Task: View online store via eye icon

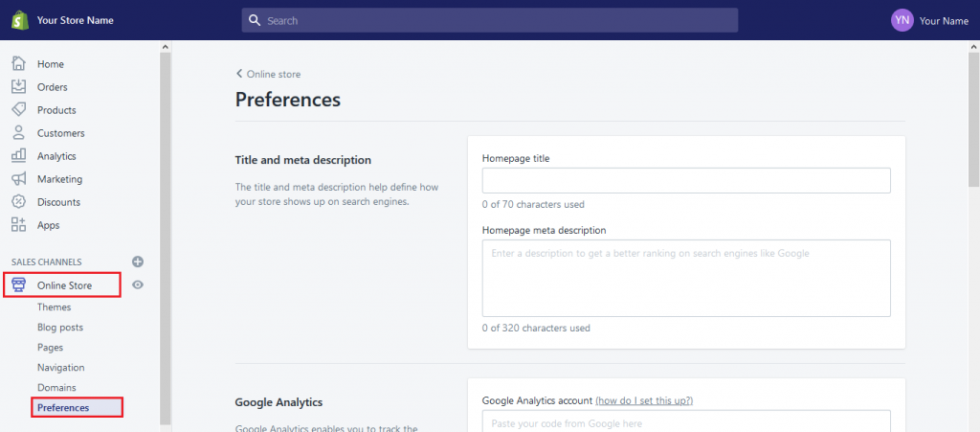Action: click(138, 285)
